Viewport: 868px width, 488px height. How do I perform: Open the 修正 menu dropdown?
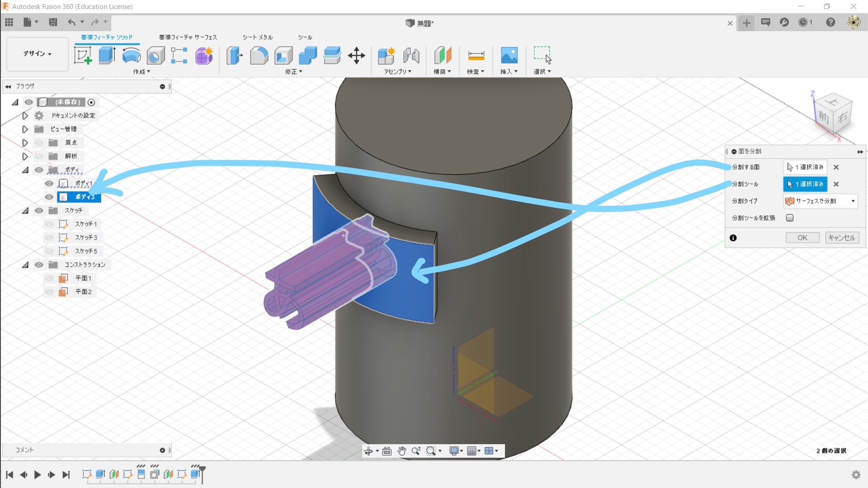293,72
